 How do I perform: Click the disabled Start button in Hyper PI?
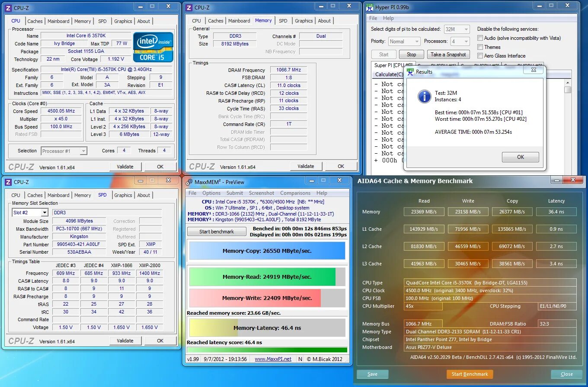click(x=383, y=55)
